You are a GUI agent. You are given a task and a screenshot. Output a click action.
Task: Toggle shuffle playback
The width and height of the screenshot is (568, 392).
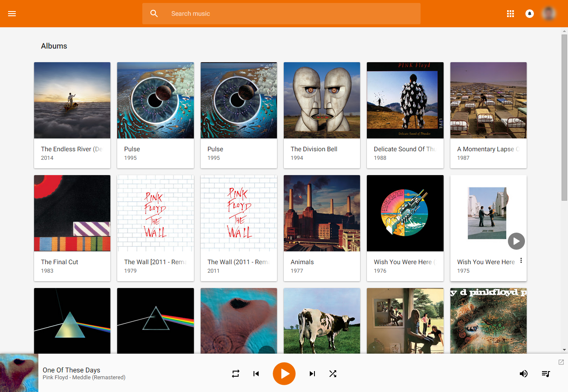tap(333, 374)
